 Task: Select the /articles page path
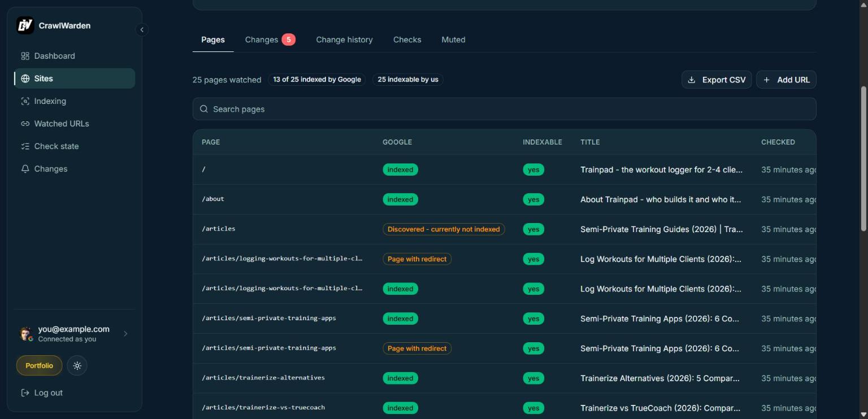click(x=219, y=229)
